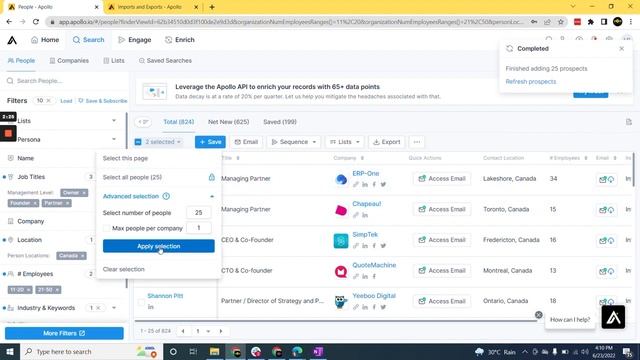Toggle the select-all rows checkbox

(138, 142)
